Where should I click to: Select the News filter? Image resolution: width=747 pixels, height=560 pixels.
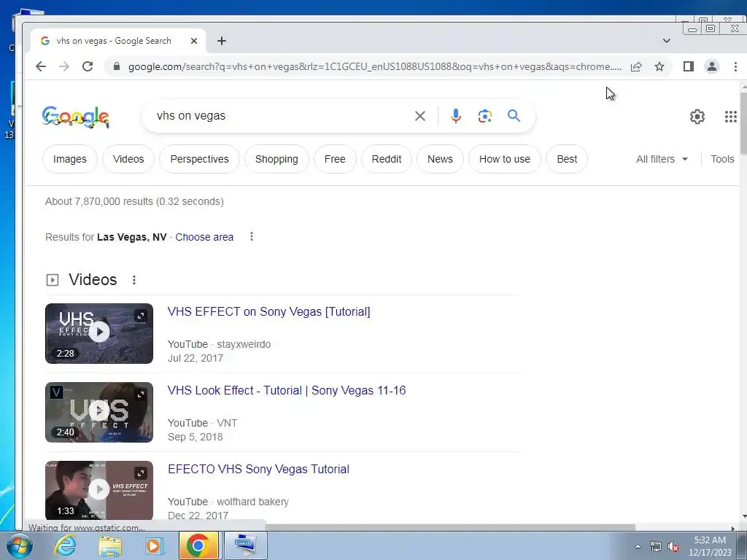pyautogui.click(x=440, y=159)
